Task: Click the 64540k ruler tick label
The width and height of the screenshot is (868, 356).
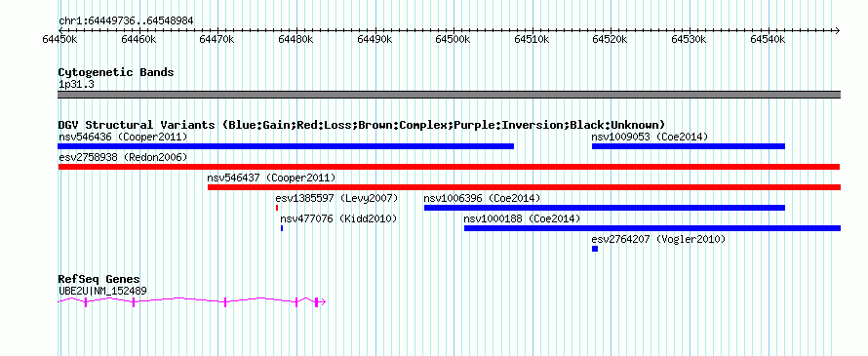Action: click(x=768, y=39)
